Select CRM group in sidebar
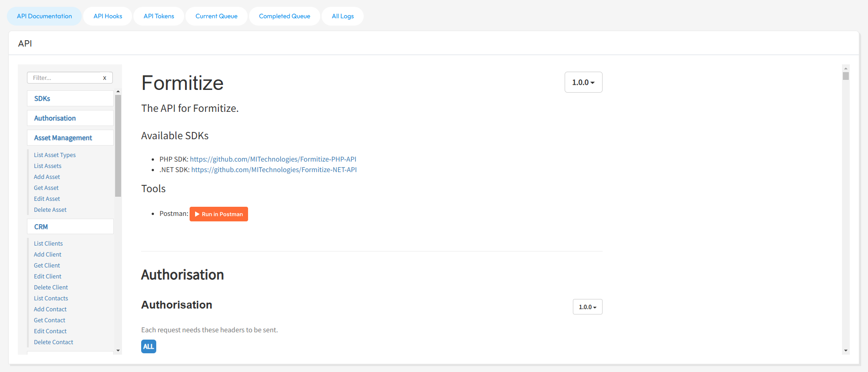 pos(70,227)
